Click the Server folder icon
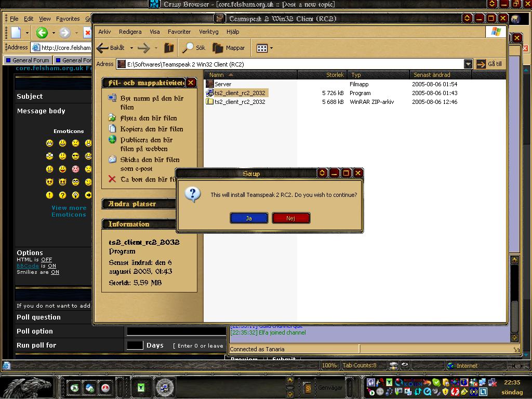The height and width of the screenshot is (399, 532). [210, 84]
